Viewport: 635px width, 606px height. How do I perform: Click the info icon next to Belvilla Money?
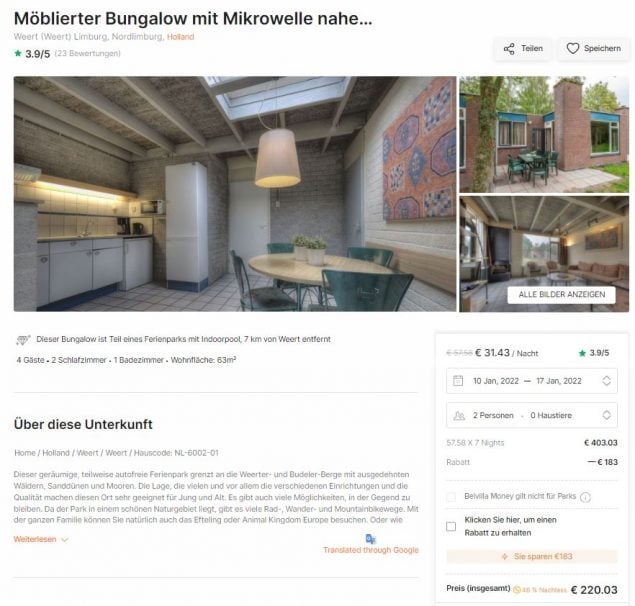coord(585,497)
